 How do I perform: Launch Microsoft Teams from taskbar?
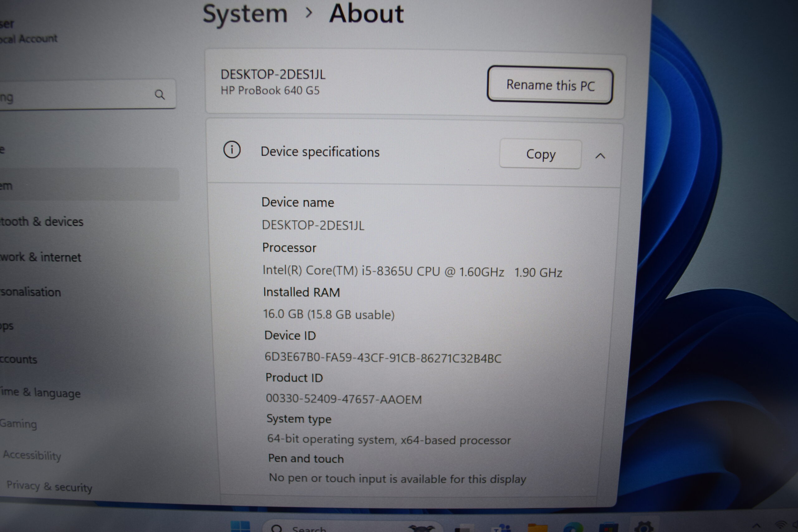click(502, 528)
